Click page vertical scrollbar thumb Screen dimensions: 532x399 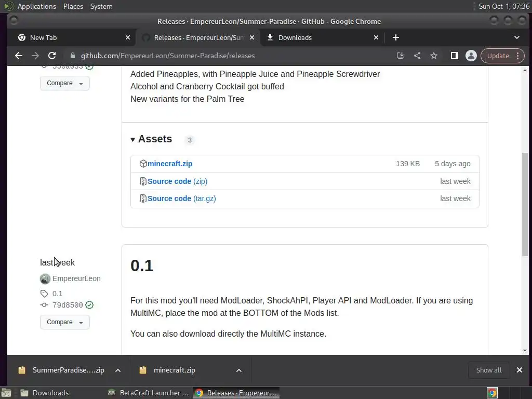pos(525,204)
